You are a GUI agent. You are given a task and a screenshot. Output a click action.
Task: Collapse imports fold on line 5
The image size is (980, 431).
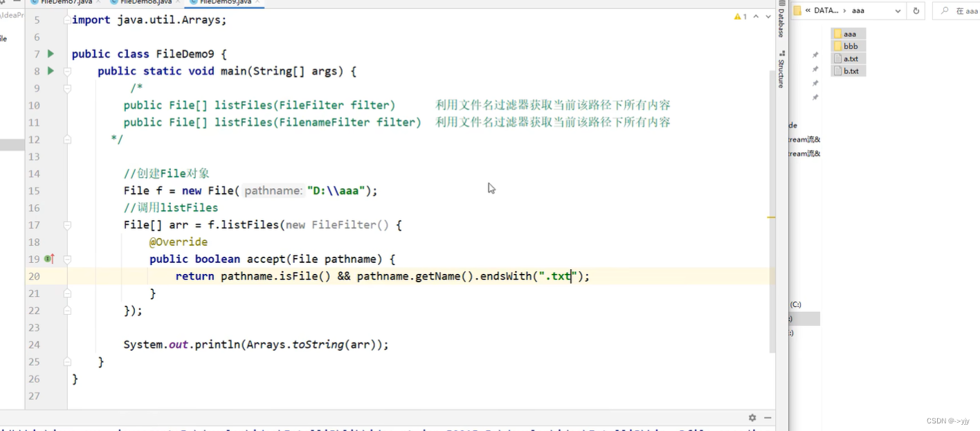[67, 20]
